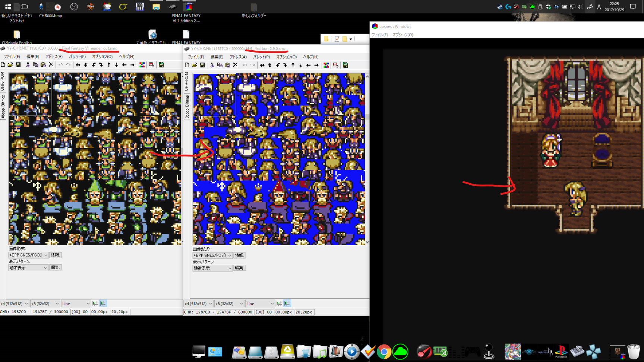Open アドレス(A) menu in header_cut.smc window
This screenshot has width=644, height=362.
[54, 57]
